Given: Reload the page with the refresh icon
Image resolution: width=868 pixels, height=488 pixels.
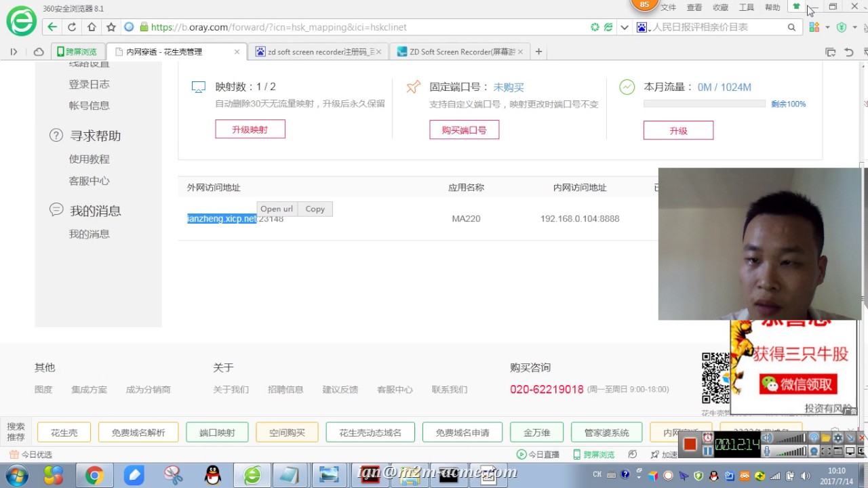Looking at the screenshot, I should (x=72, y=27).
